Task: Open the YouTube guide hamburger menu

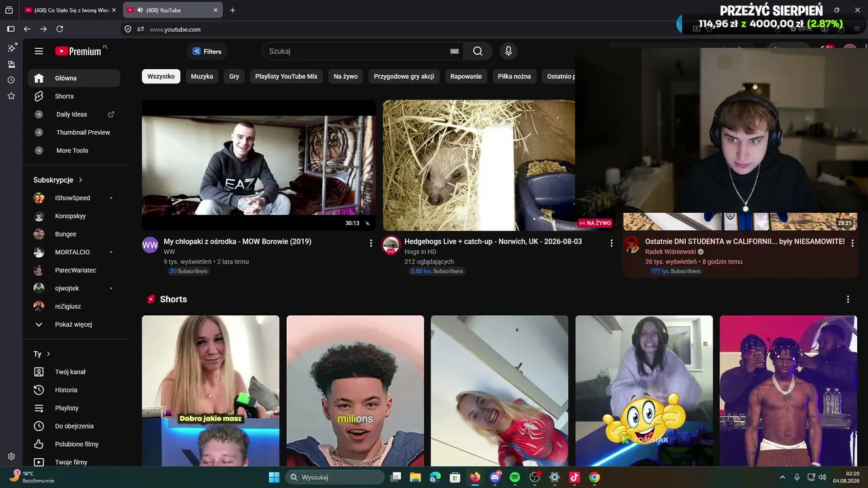Action: click(x=39, y=51)
